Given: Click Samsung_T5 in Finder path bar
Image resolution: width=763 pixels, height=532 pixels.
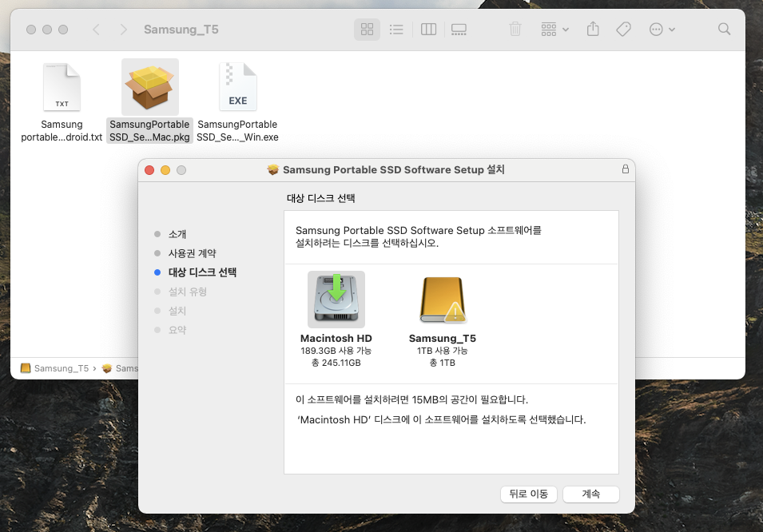Looking at the screenshot, I should (55, 368).
